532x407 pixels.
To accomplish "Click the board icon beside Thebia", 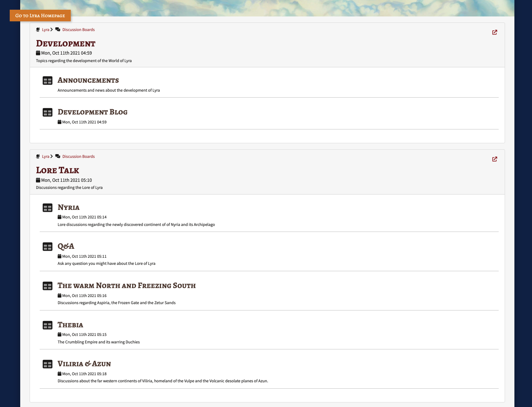I will pyautogui.click(x=48, y=325).
